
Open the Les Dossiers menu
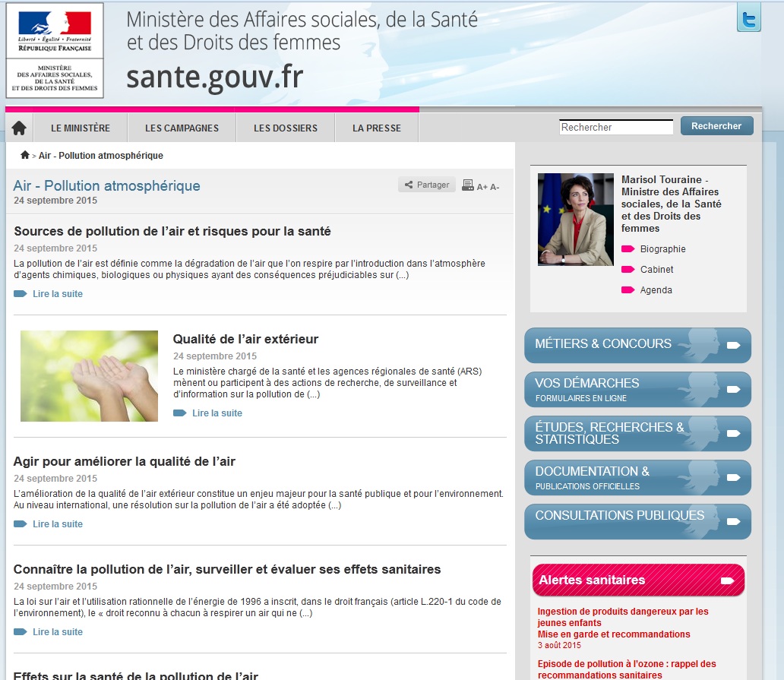pyautogui.click(x=286, y=128)
